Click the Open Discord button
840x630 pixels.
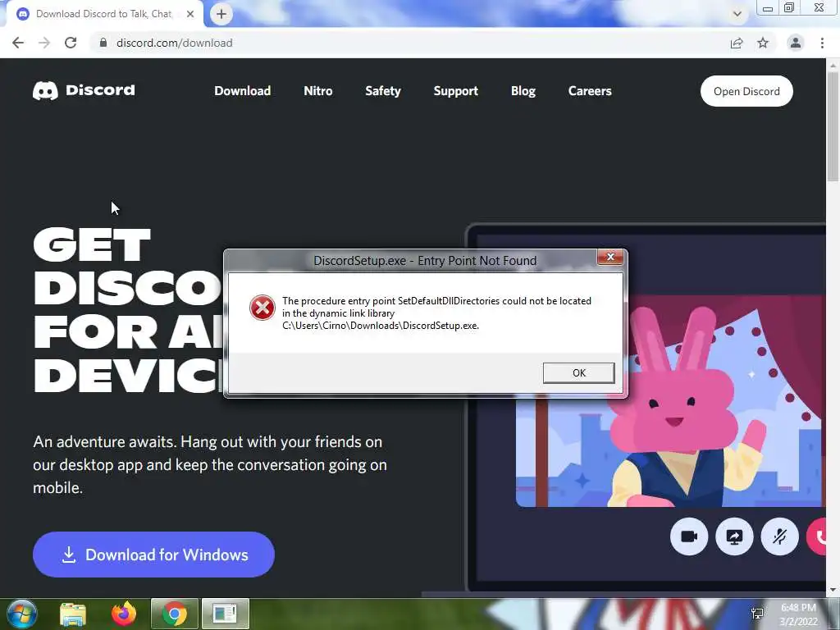pyautogui.click(x=746, y=91)
